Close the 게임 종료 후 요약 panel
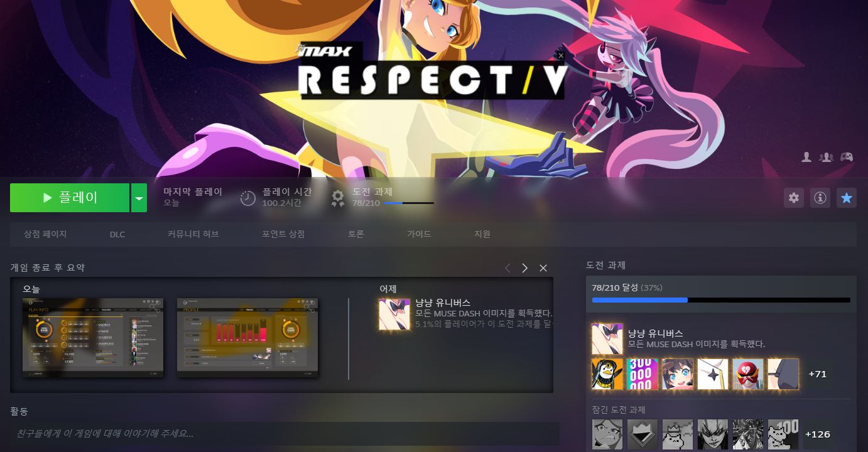 pyautogui.click(x=543, y=268)
